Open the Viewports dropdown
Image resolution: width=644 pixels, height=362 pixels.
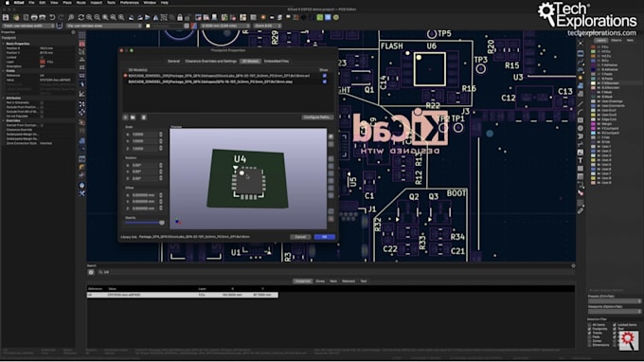[615, 312]
